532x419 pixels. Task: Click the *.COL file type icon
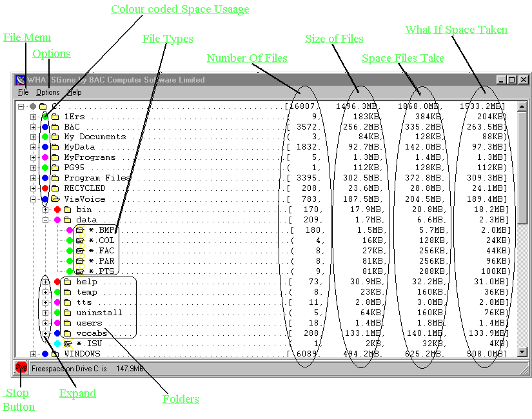coord(80,240)
